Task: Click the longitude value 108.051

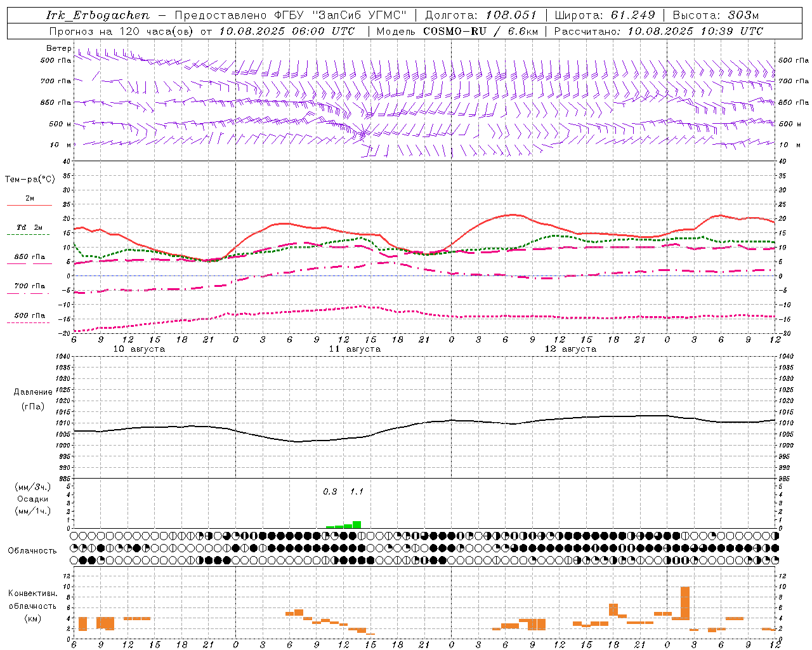Action: pyautogui.click(x=511, y=15)
